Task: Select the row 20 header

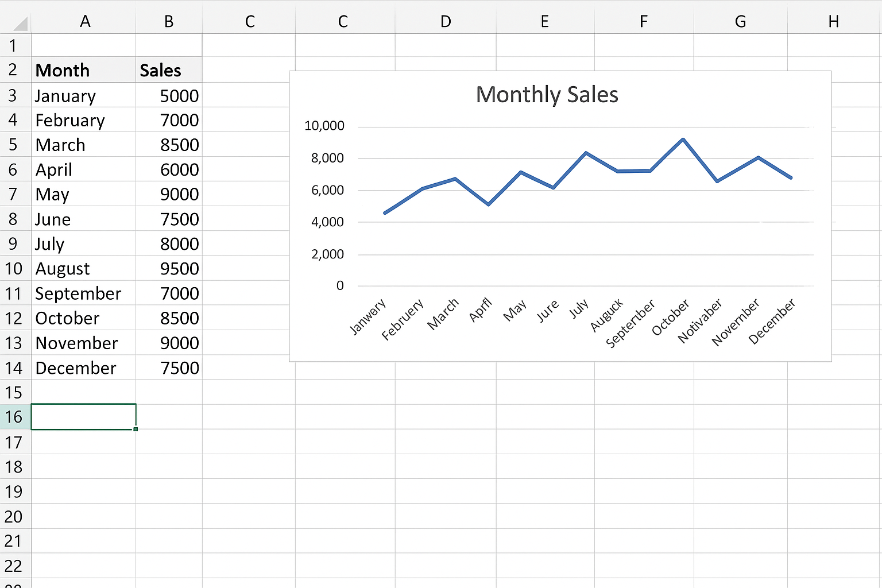Action: coord(16,516)
